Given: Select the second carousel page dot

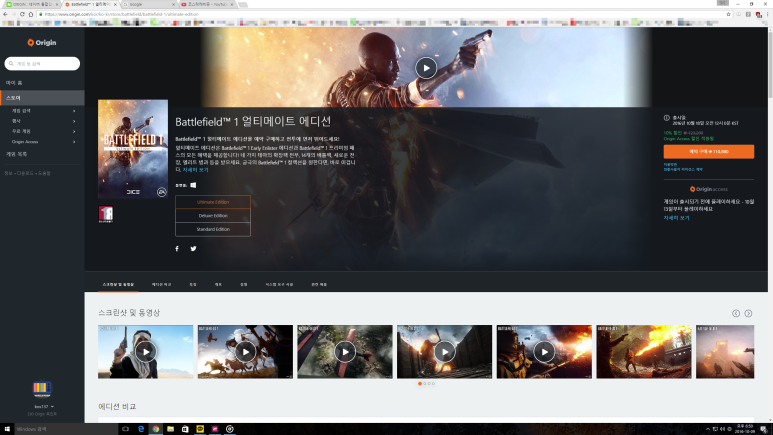Looking at the screenshot, I should [424, 384].
